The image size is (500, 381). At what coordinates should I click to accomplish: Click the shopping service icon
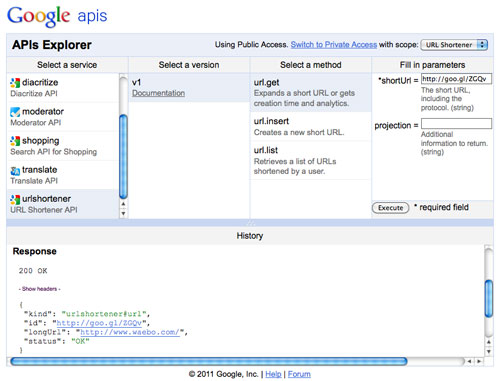[15, 141]
